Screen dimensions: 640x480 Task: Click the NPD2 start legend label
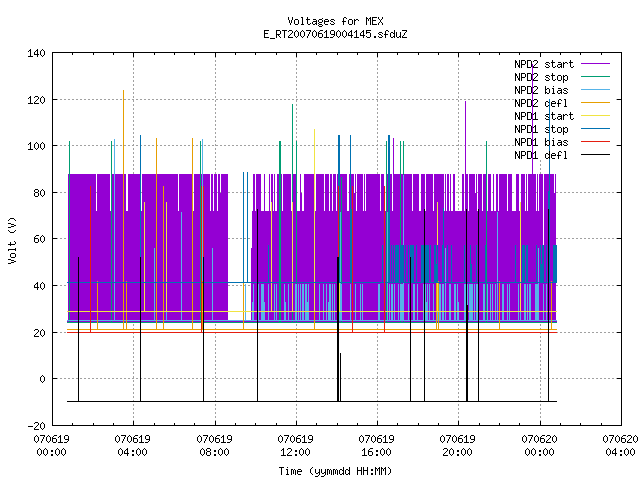(x=544, y=64)
